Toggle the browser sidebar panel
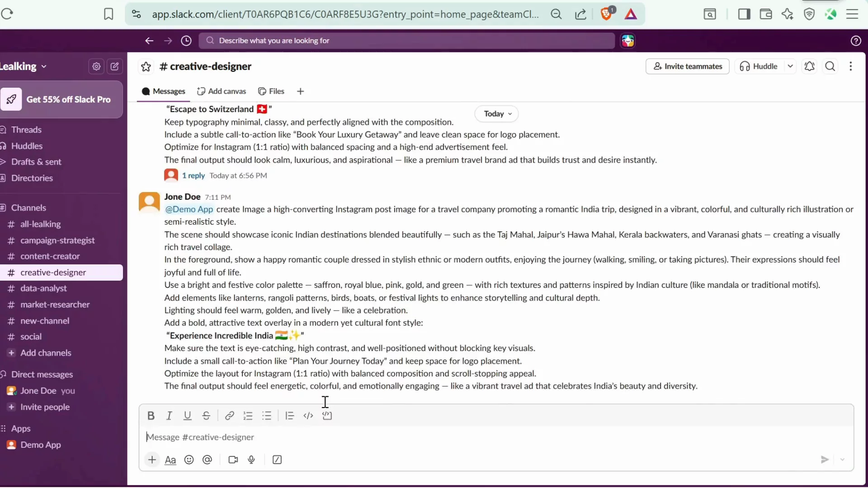Image resolution: width=868 pixels, height=488 pixels. click(744, 14)
